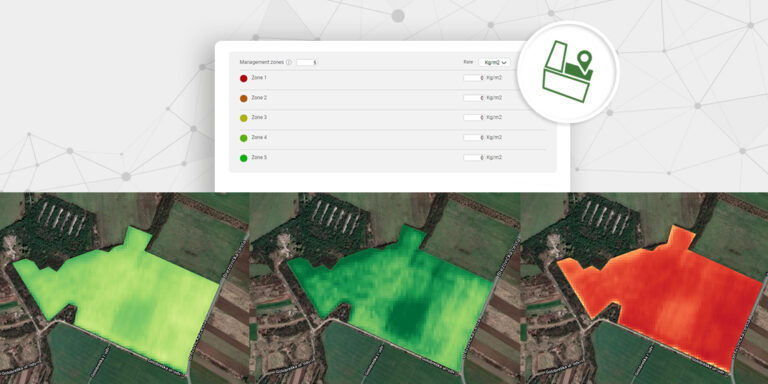Open the dark green vegetation map thumbnail
Screen dimensions: 768x384
tap(384, 288)
